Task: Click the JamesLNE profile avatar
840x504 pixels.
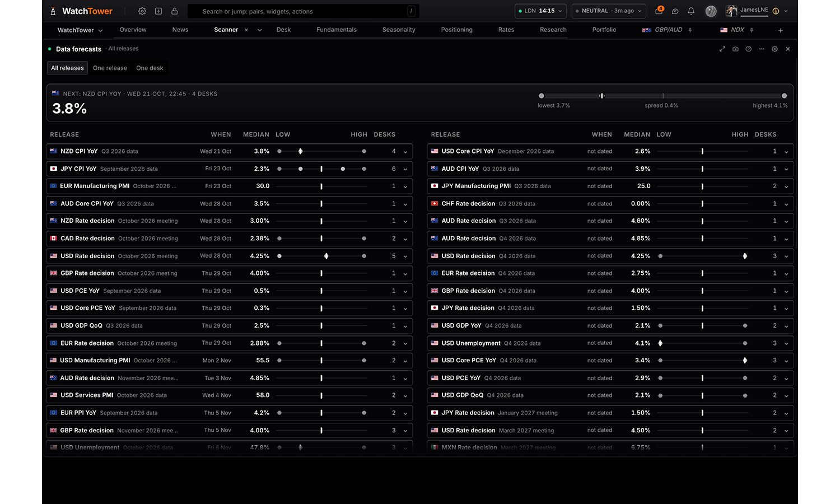Action: click(x=731, y=11)
